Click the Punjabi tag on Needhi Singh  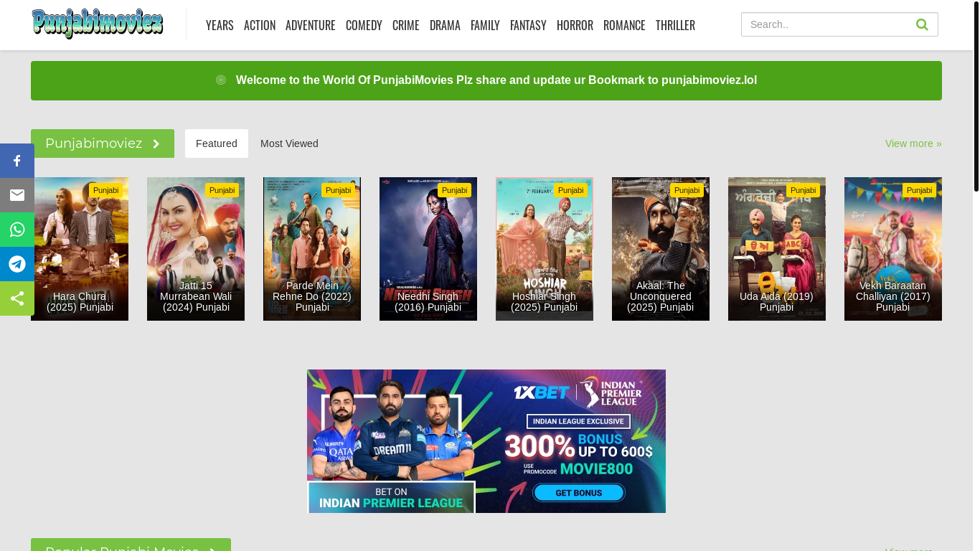point(455,190)
